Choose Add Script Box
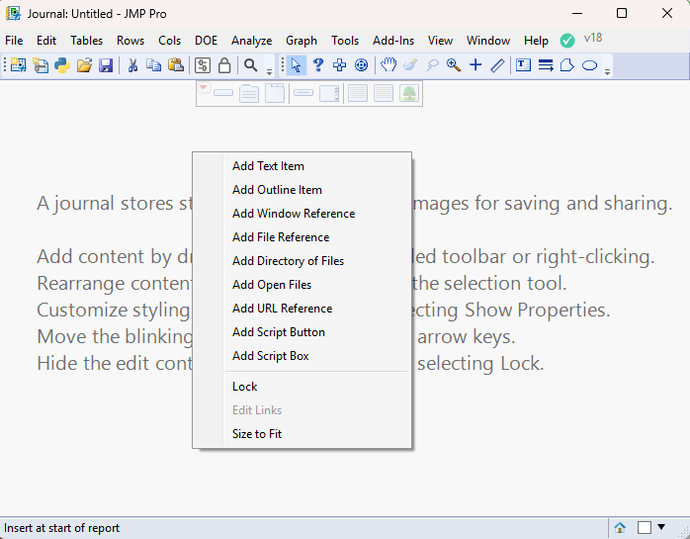 tap(302, 356)
